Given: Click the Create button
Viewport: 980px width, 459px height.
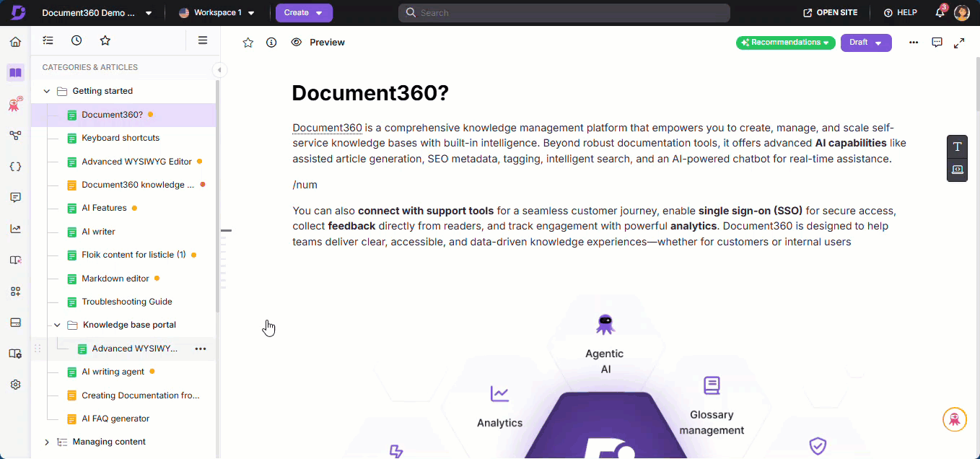Looking at the screenshot, I should [x=303, y=13].
